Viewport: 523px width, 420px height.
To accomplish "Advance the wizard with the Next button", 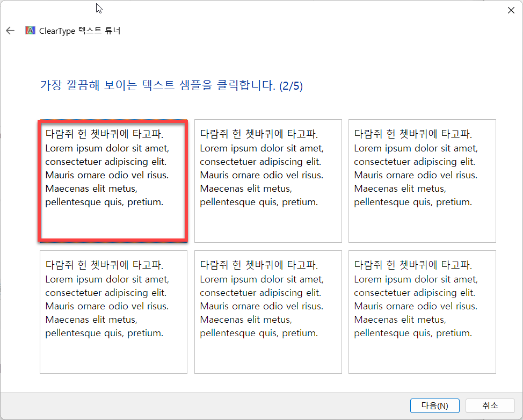I will point(434,405).
